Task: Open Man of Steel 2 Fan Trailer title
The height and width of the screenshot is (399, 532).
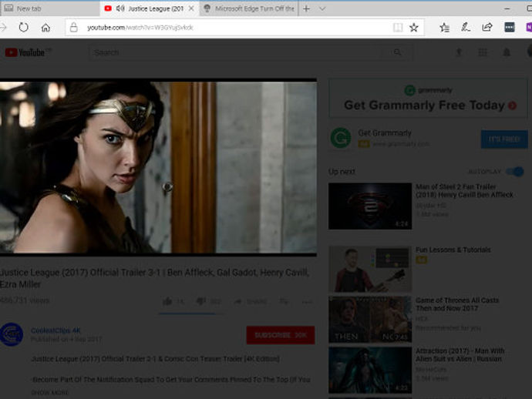Action: [464, 191]
